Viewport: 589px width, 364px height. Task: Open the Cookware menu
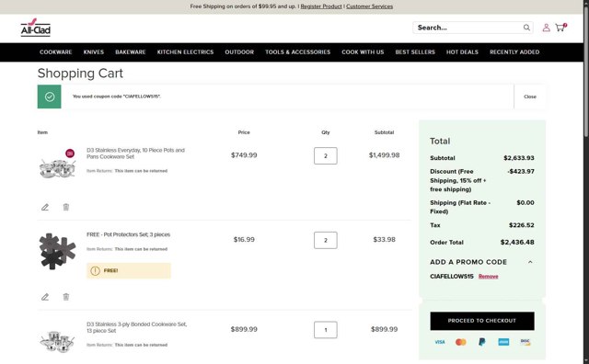[x=55, y=52]
